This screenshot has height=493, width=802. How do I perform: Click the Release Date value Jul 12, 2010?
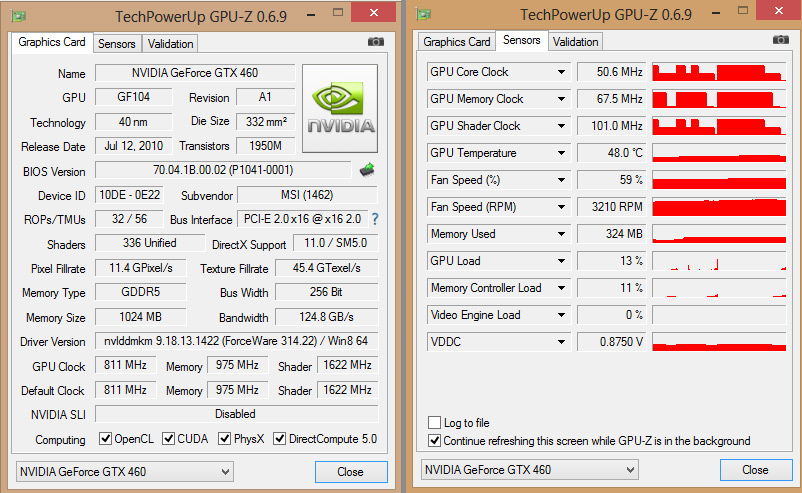[133, 146]
